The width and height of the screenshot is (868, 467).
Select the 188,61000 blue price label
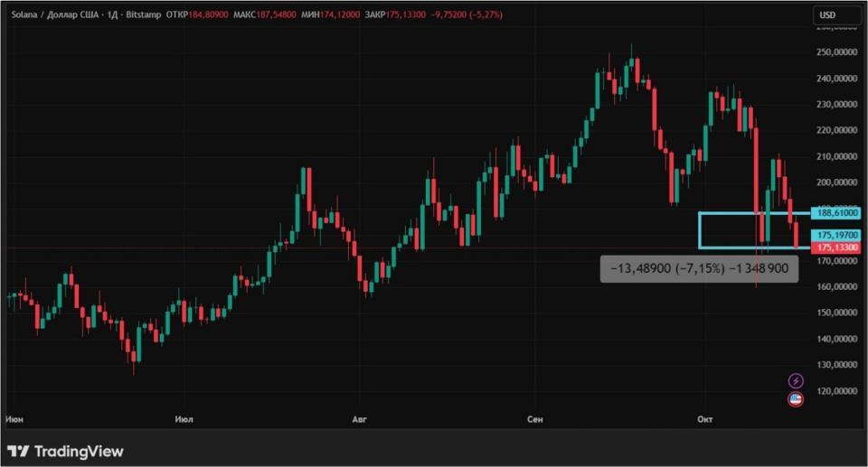click(x=835, y=213)
